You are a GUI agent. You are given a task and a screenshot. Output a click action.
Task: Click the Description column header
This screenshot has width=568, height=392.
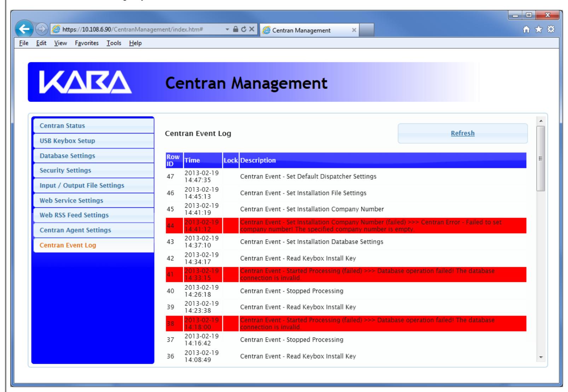tap(383, 160)
